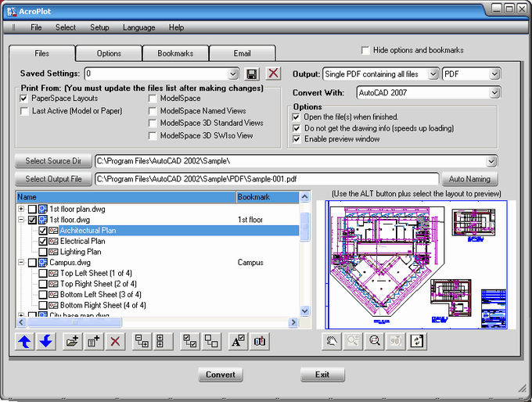Open the Select menu
532x402 pixels.
click(x=66, y=27)
